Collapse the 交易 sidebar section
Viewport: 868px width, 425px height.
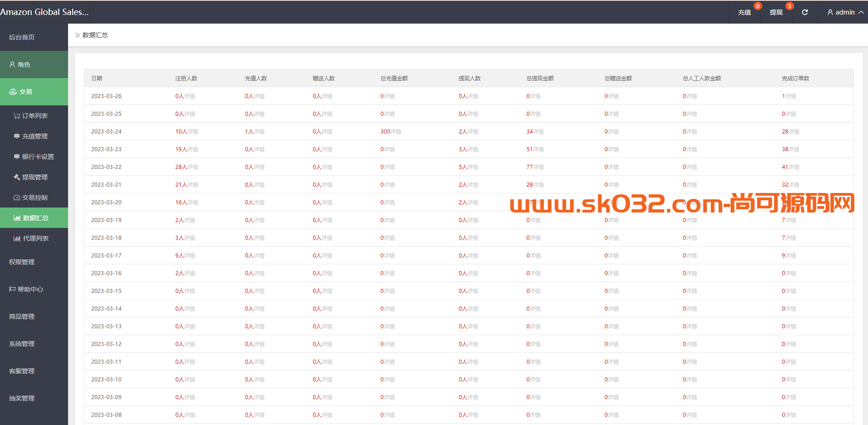coord(34,92)
